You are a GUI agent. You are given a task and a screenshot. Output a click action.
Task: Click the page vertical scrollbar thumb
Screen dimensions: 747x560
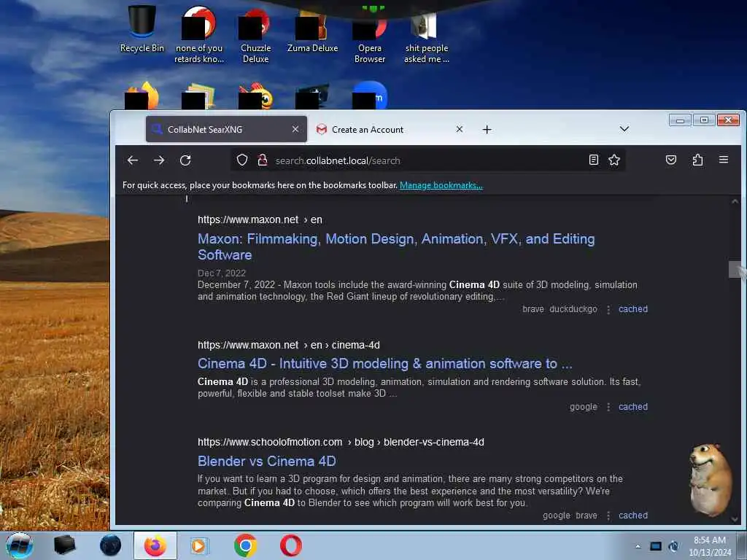[x=735, y=270]
